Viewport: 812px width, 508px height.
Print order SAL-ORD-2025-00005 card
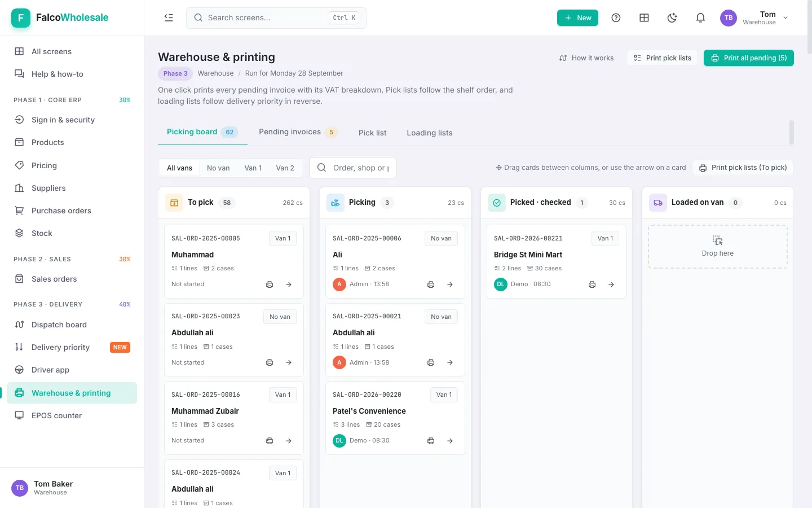pyautogui.click(x=270, y=284)
